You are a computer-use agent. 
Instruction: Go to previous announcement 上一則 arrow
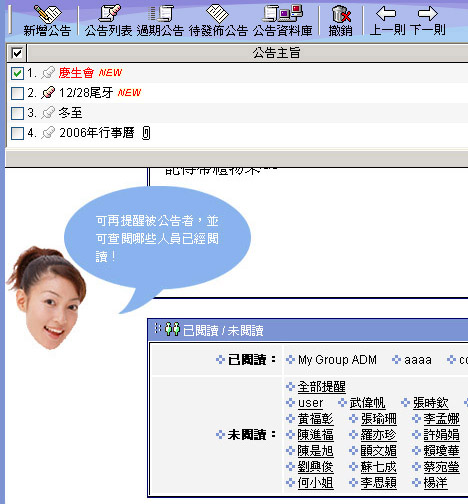[386, 13]
